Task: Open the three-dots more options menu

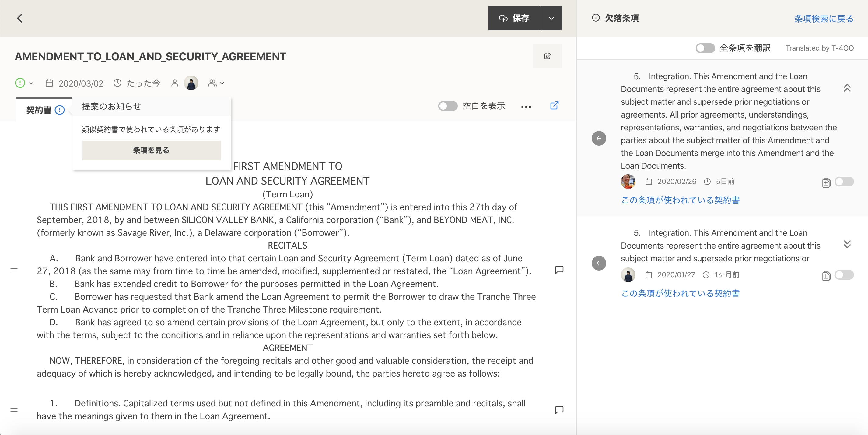Action: pyautogui.click(x=526, y=107)
